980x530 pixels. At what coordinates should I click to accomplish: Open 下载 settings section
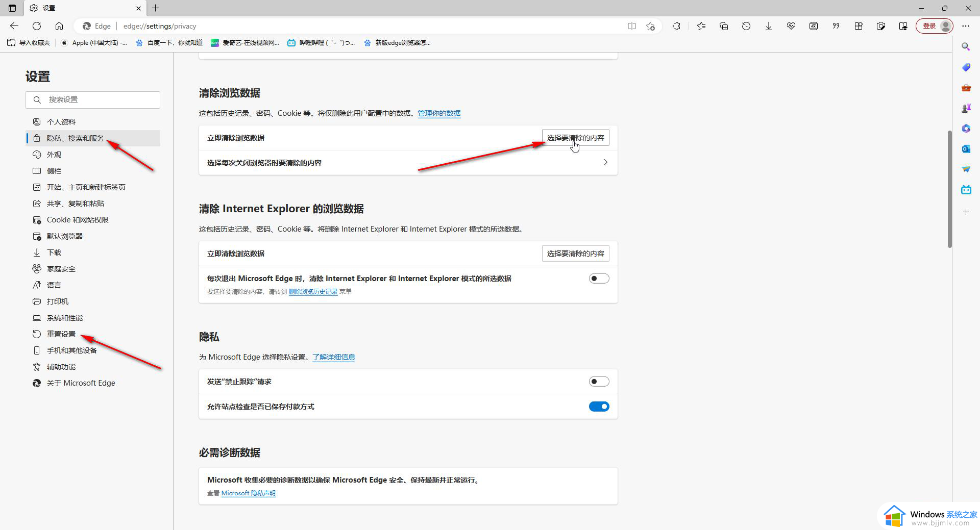click(x=93, y=253)
